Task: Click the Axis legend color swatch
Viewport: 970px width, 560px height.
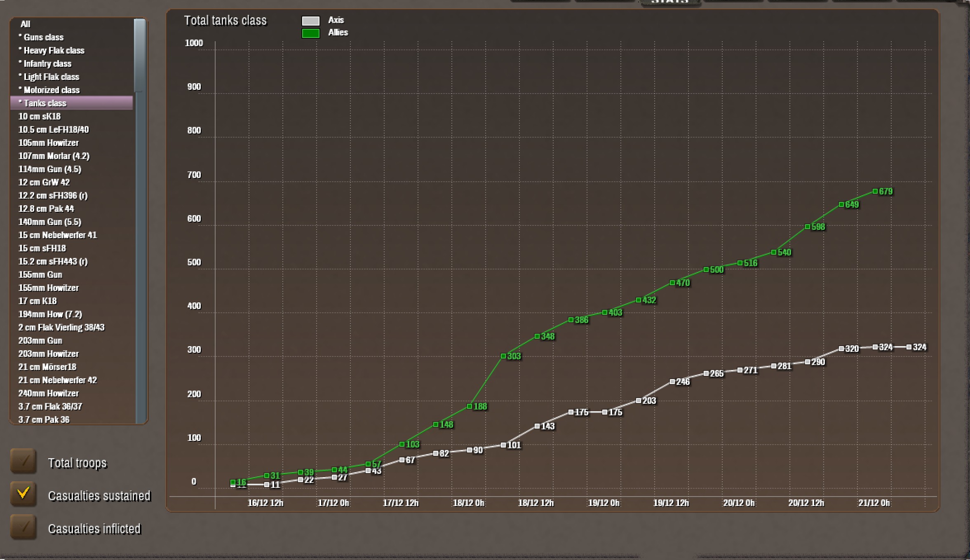Action: (x=310, y=21)
